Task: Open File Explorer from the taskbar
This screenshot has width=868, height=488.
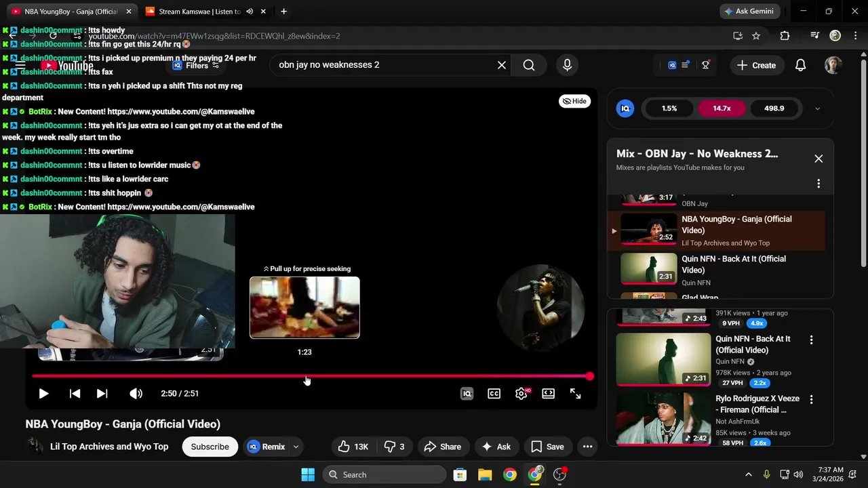Action: [485, 474]
